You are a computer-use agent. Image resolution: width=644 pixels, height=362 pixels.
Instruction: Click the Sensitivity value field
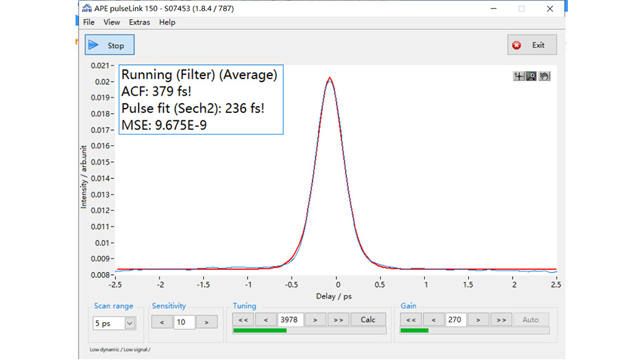184,322
